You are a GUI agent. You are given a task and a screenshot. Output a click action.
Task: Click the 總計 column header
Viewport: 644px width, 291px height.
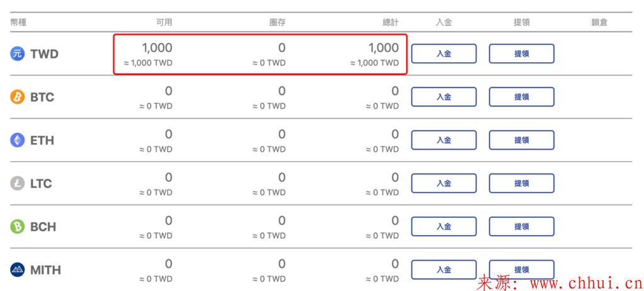tap(391, 22)
